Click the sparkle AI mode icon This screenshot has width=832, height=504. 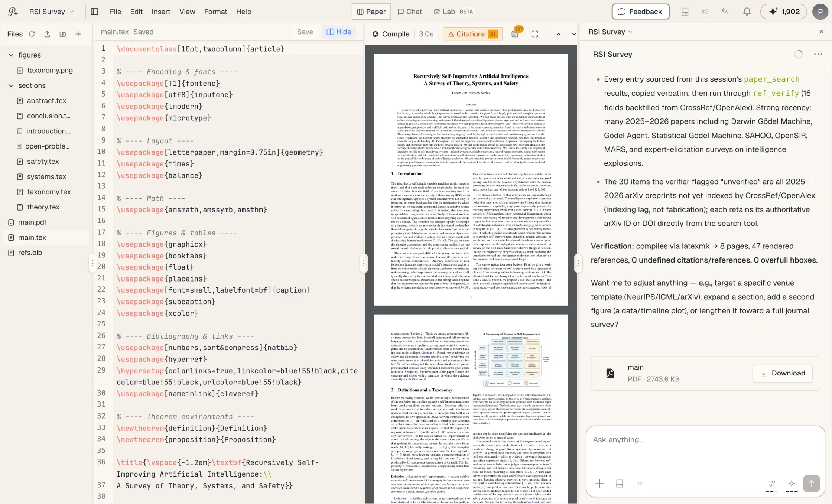[x=792, y=484]
